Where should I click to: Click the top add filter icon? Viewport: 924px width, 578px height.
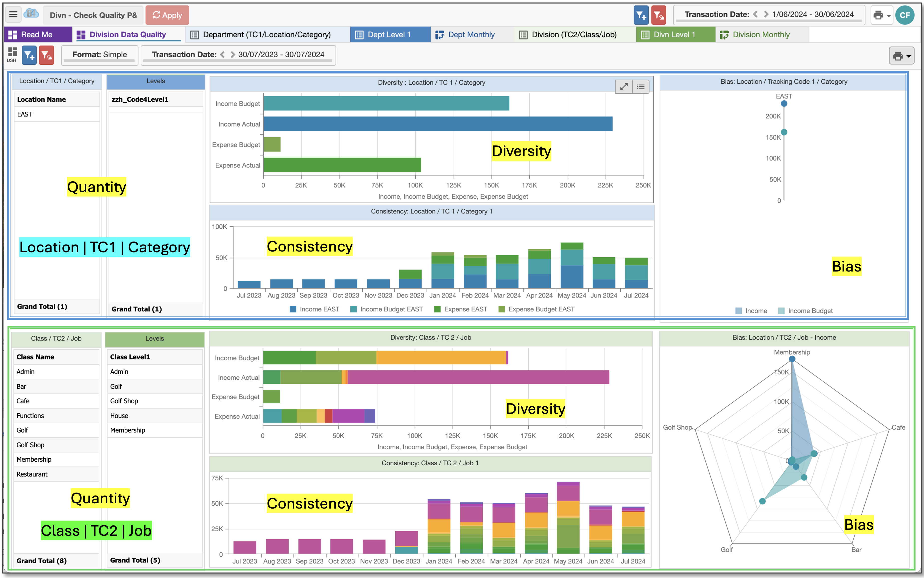click(641, 15)
